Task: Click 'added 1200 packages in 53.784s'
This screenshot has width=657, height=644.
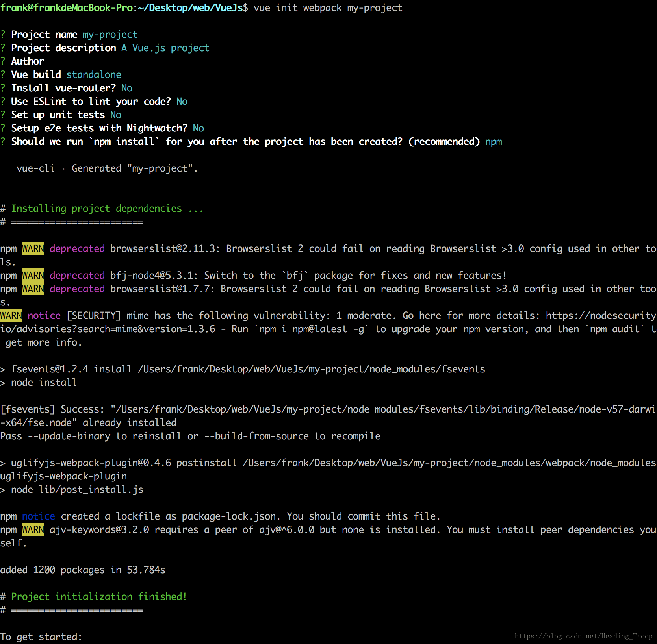Action: (x=83, y=570)
